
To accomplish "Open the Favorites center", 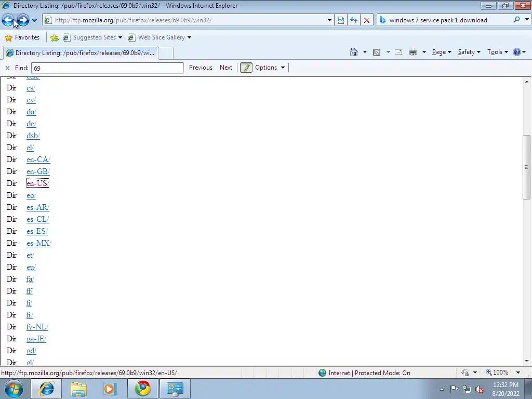I will point(22,37).
